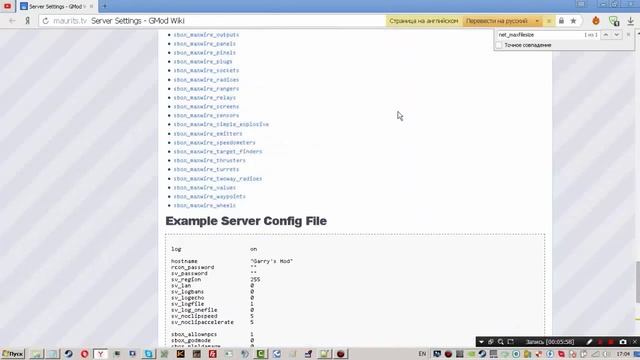Open the sbox_maxwire_relays link

click(x=204, y=98)
